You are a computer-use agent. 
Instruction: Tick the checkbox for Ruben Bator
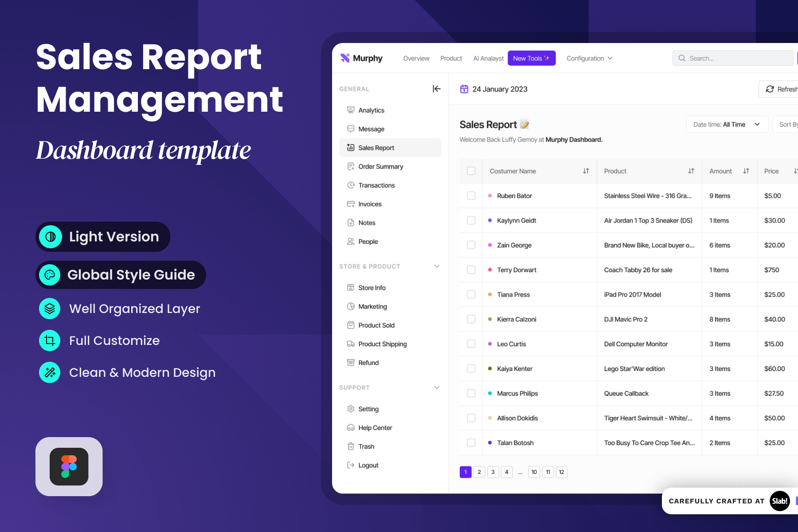[x=471, y=196]
